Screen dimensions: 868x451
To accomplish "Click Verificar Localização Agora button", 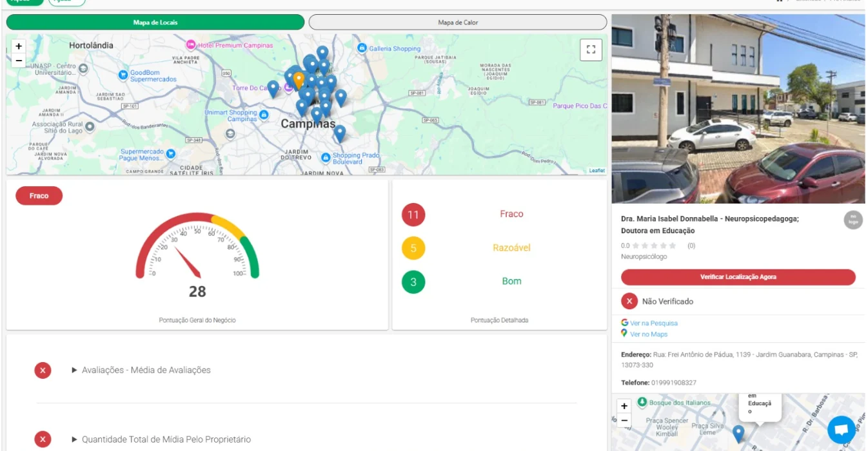I will [738, 277].
